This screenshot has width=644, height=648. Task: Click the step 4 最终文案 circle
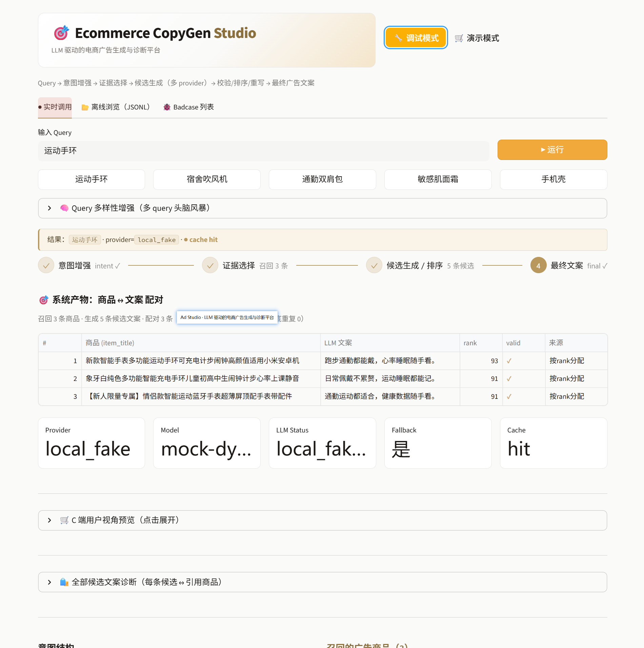(538, 265)
